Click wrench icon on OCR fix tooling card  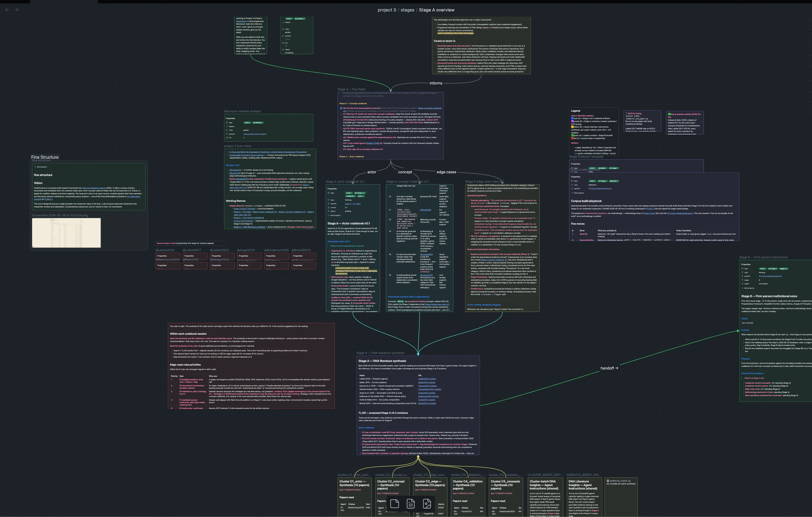tap(627, 114)
